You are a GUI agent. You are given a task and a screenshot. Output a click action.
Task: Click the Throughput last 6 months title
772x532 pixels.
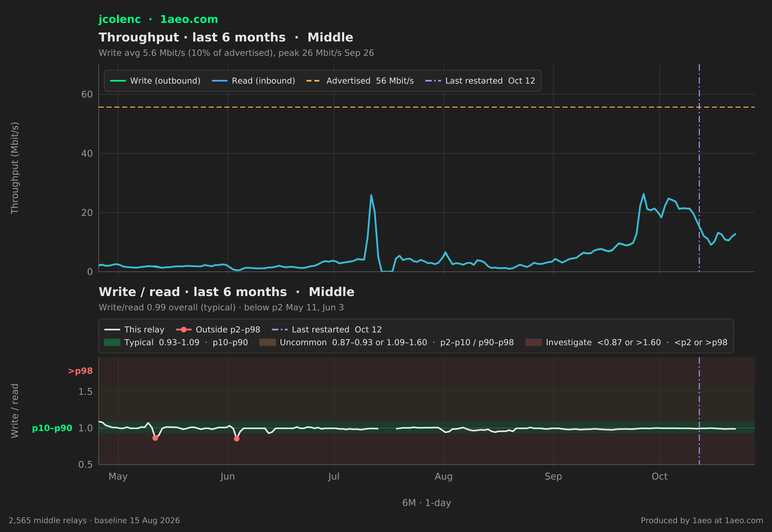[x=226, y=38]
